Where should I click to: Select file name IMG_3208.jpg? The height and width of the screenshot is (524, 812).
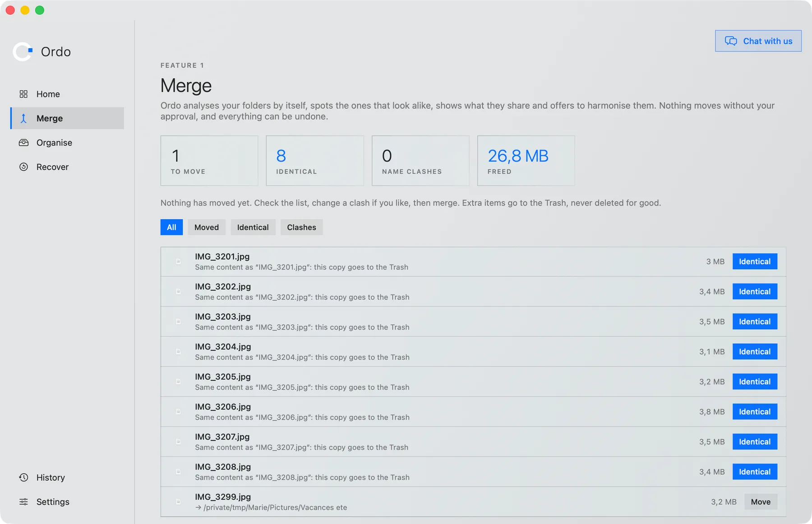(x=223, y=467)
